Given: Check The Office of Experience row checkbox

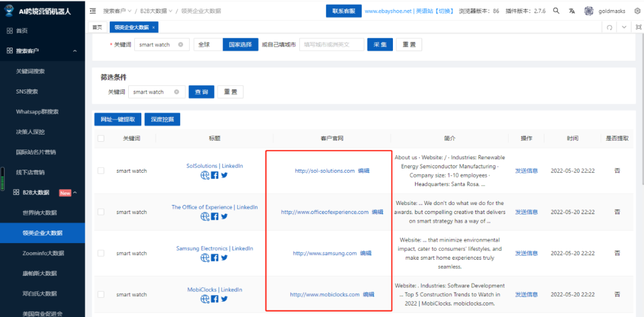Looking at the screenshot, I should coord(101,212).
